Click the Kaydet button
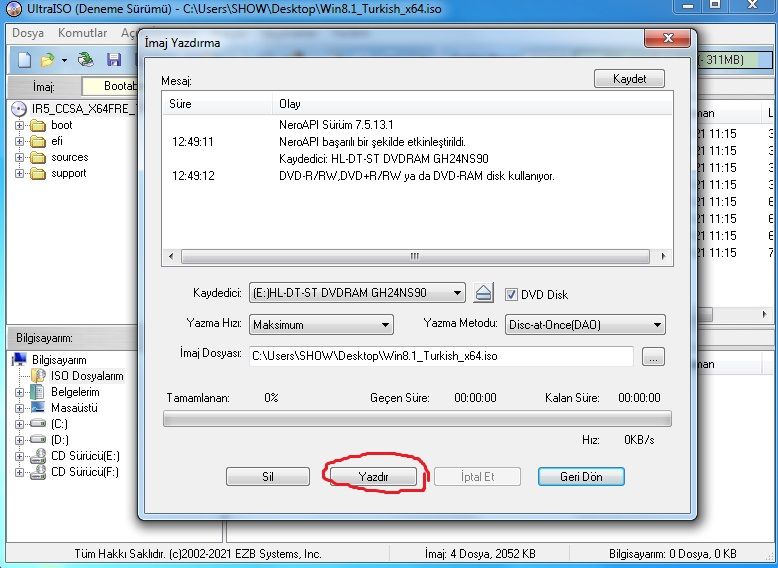 click(629, 79)
